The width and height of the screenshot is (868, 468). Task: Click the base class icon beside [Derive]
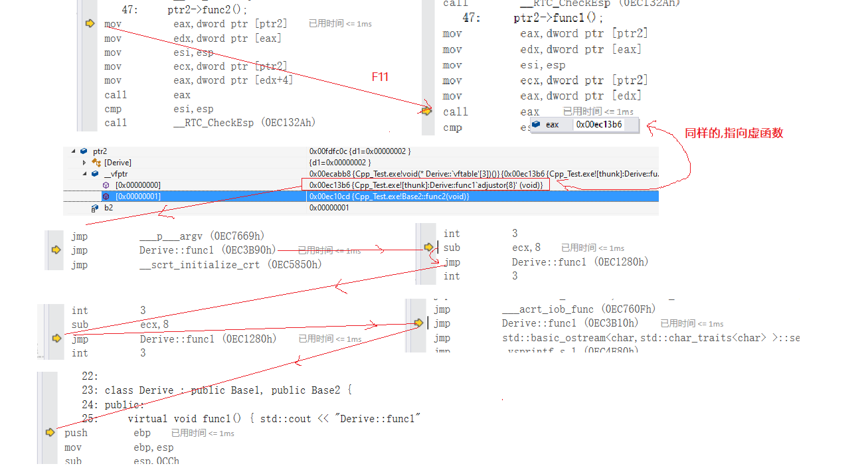[x=96, y=163]
